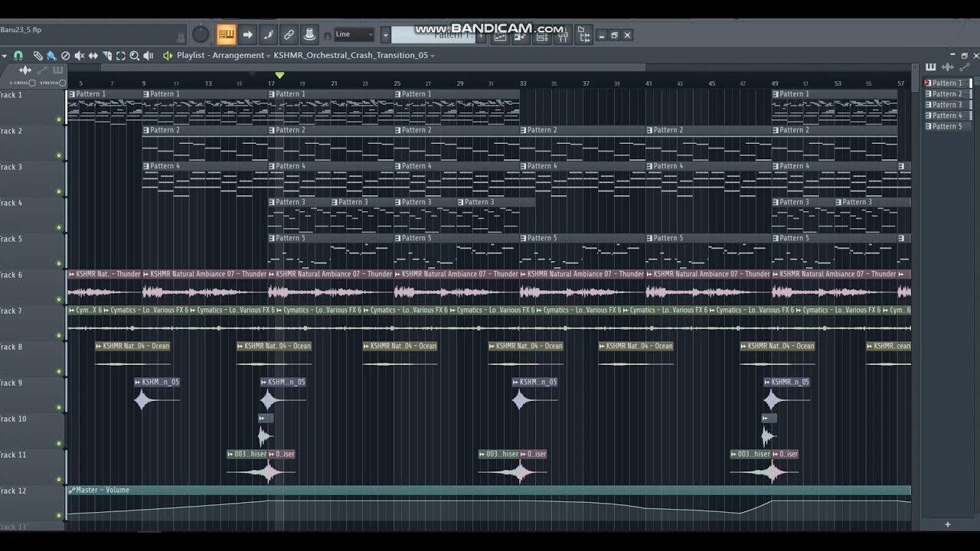The height and width of the screenshot is (551, 980).
Task: Select the Zoom magnifier tool
Action: (134, 55)
